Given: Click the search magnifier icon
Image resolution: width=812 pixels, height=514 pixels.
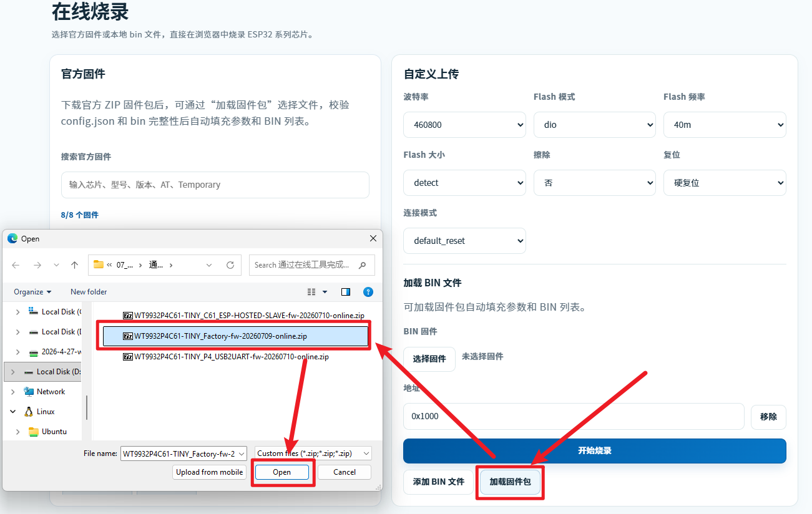Looking at the screenshot, I should click(x=363, y=265).
